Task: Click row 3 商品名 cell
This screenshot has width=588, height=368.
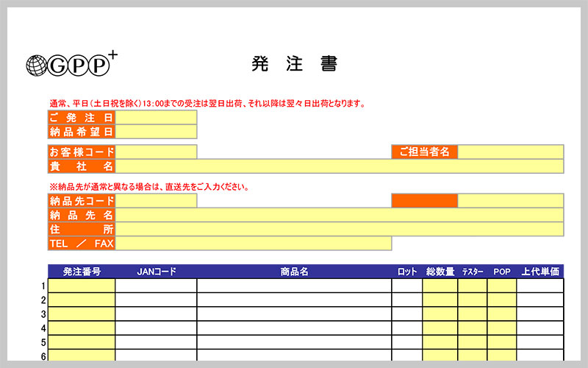Action: pos(295,314)
